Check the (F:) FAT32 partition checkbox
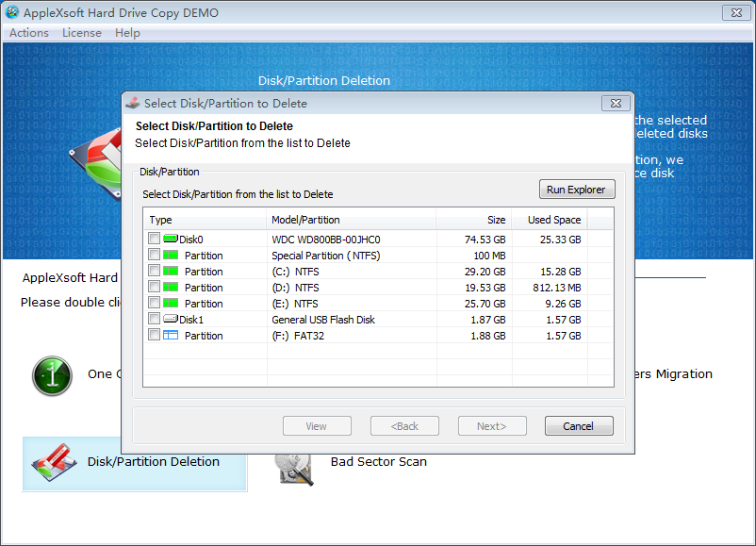This screenshot has height=546, width=756. tap(154, 335)
